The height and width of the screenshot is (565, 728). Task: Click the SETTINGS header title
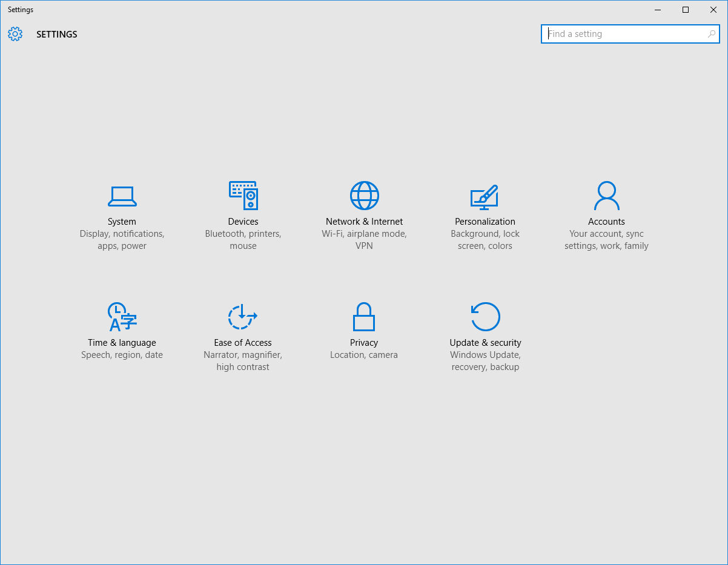[x=57, y=35]
